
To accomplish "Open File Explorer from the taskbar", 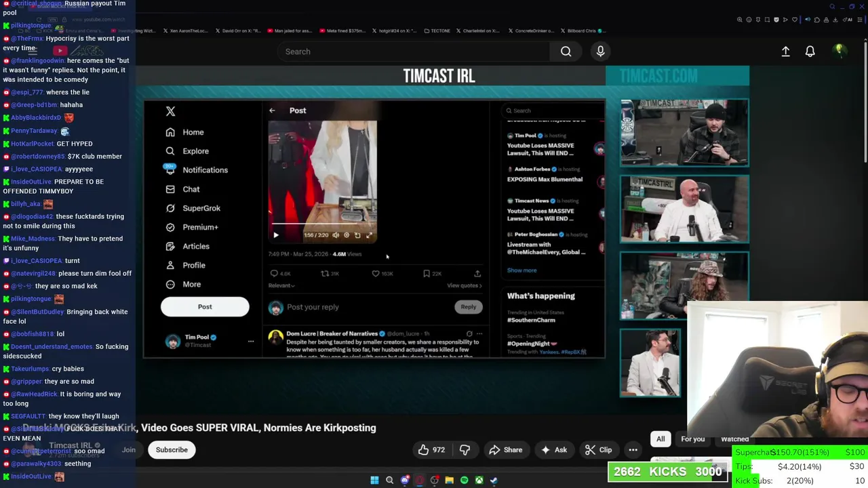I will click(449, 481).
